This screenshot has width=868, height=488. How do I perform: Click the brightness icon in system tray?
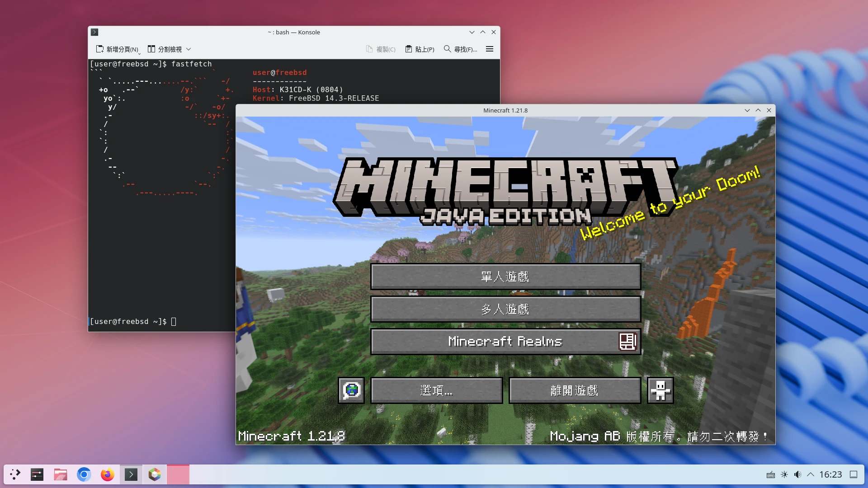click(784, 474)
